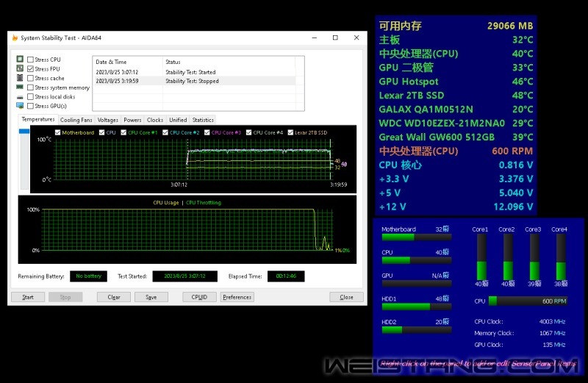Click the Stress GPU(s) monitor icon
Image resolution: width=588 pixels, height=383 pixels.
[20, 106]
